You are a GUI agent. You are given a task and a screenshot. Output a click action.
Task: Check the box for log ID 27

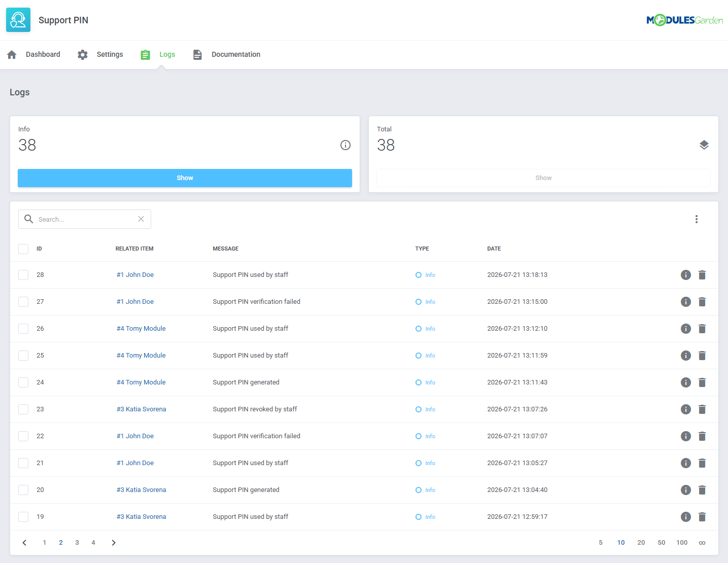point(23,302)
